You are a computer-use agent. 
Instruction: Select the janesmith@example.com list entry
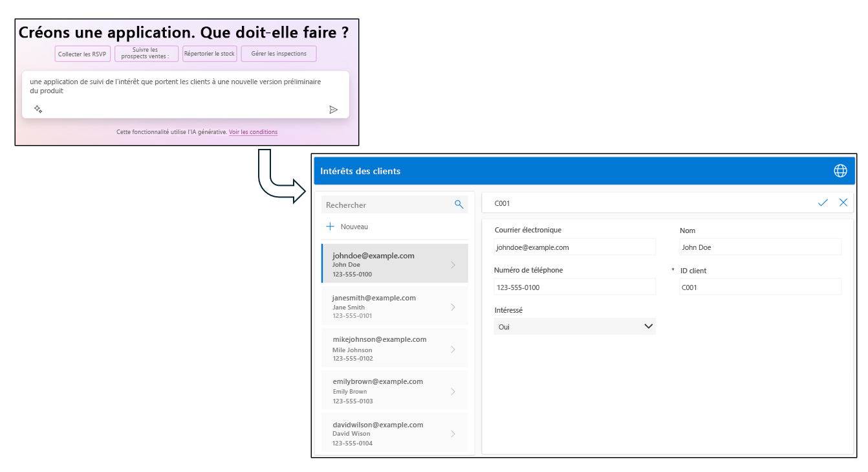click(395, 306)
